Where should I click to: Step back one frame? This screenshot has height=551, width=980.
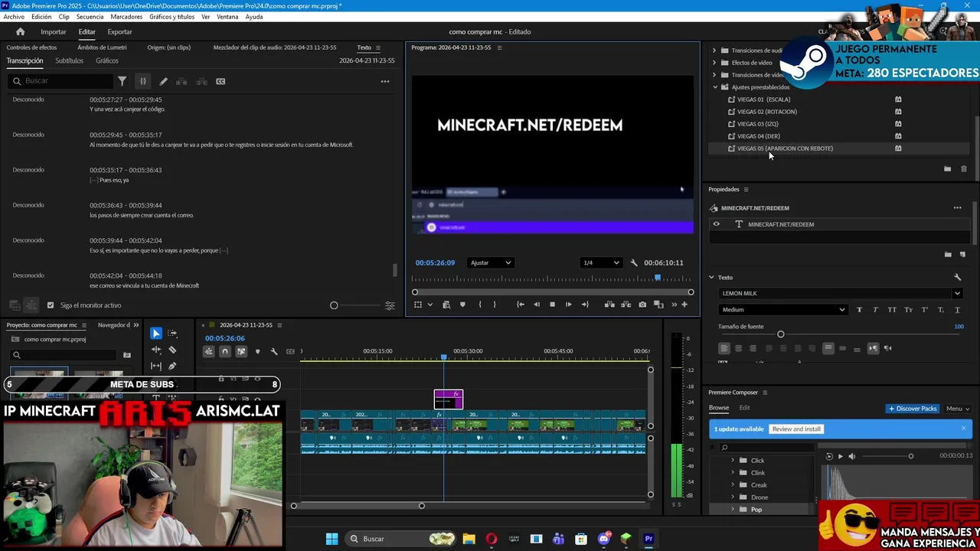click(537, 305)
